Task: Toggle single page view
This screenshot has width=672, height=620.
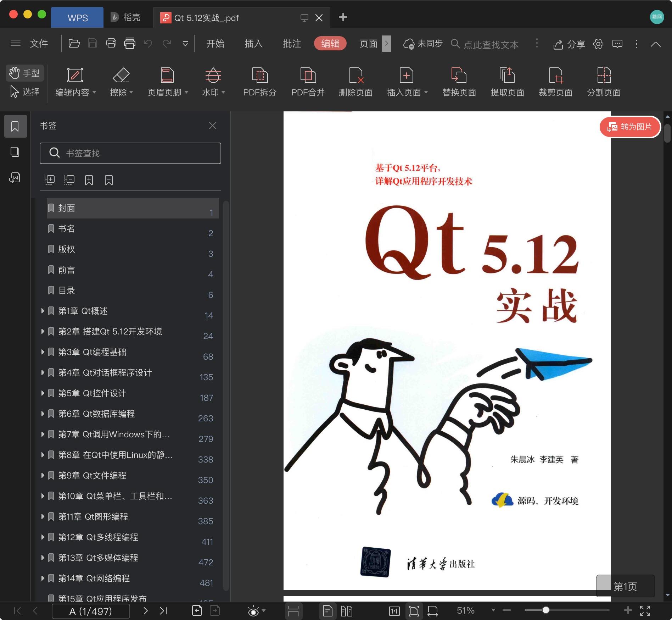Action: click(328, 611)
